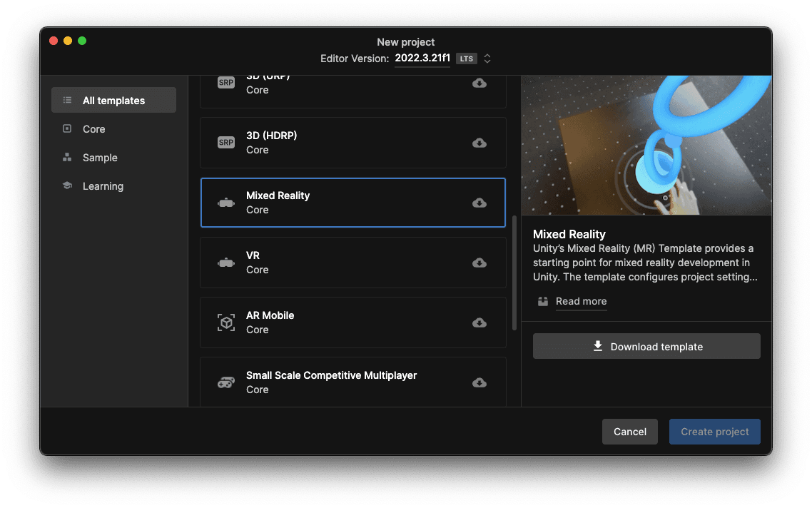Click the SRP badge on 3D (URP)
Screen dimensions: 812x508
[226, 83]
